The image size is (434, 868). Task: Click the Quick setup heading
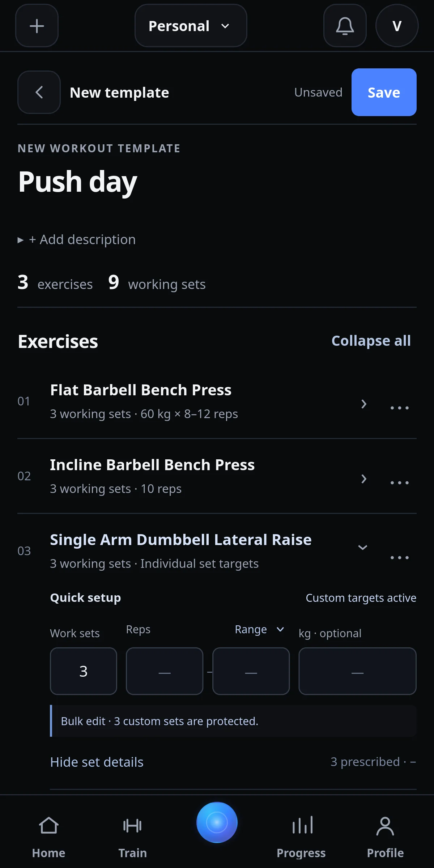(85, 597)
